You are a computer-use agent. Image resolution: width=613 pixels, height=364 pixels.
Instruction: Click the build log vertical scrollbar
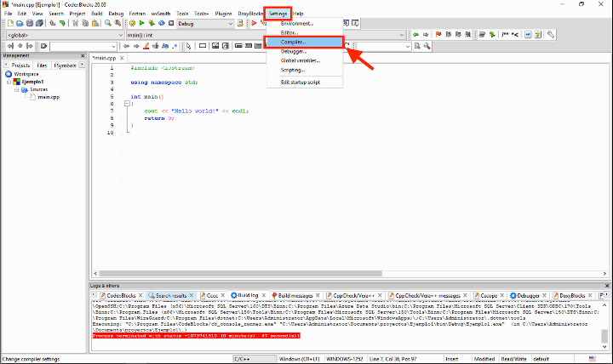pyautogui.click(x=604, y=336)
